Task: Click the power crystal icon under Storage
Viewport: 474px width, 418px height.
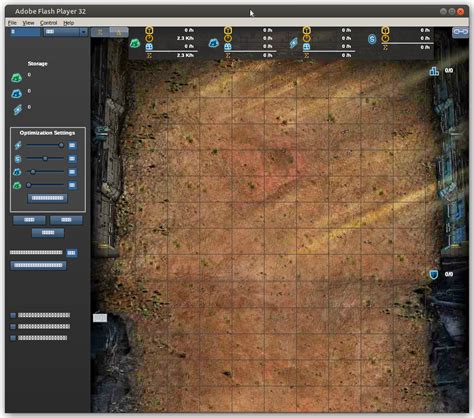Action: tap(18, 109)
